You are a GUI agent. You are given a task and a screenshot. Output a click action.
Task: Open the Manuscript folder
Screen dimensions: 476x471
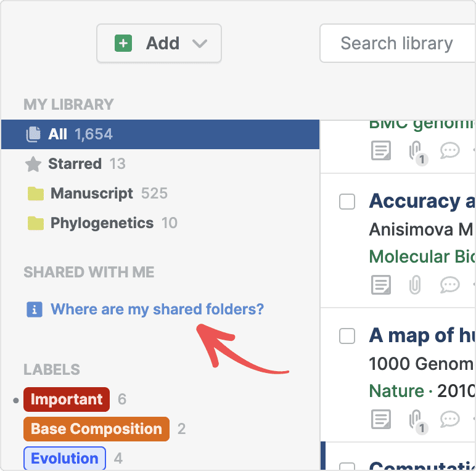click(91, 194)
